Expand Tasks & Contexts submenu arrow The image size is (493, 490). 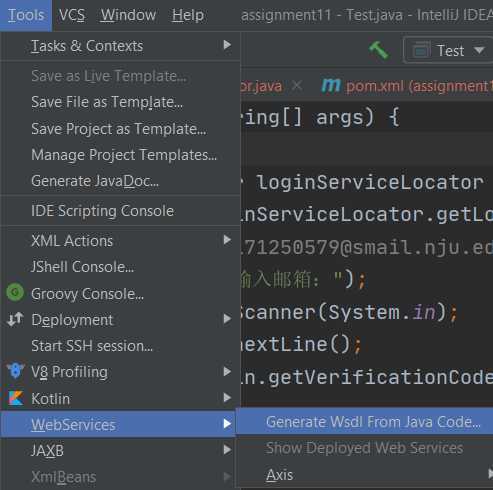click(x=227, y=45)
